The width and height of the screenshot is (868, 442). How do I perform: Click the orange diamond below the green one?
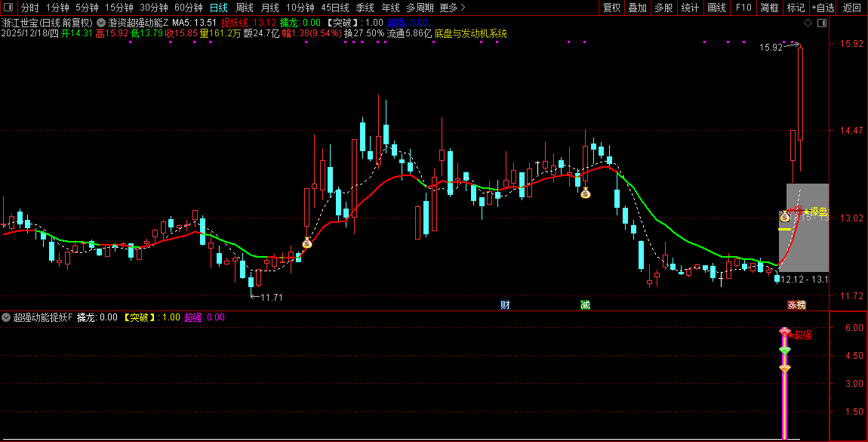784,369
